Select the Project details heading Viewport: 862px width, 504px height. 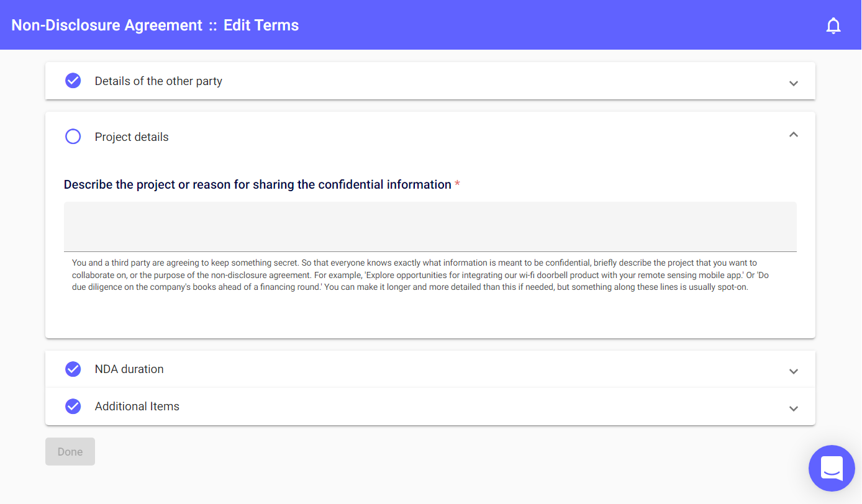(x=132, y=137)
